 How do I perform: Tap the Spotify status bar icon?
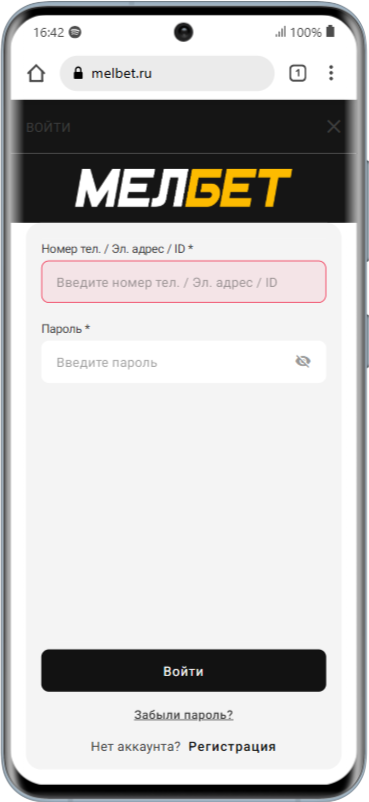[75, 32]
